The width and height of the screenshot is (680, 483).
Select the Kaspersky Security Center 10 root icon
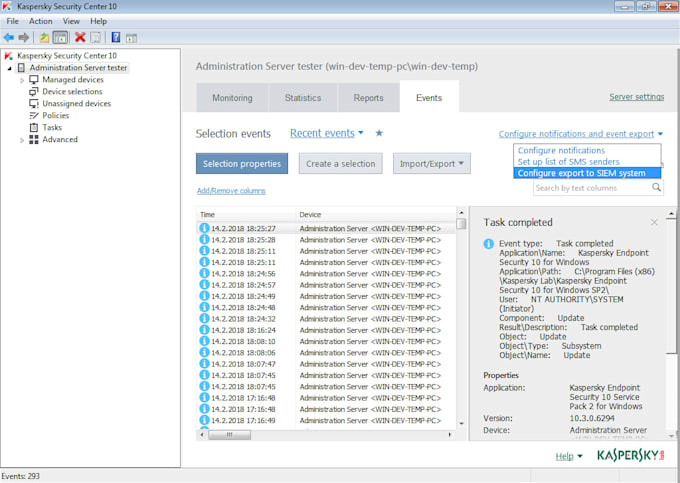tap(8, 55)
